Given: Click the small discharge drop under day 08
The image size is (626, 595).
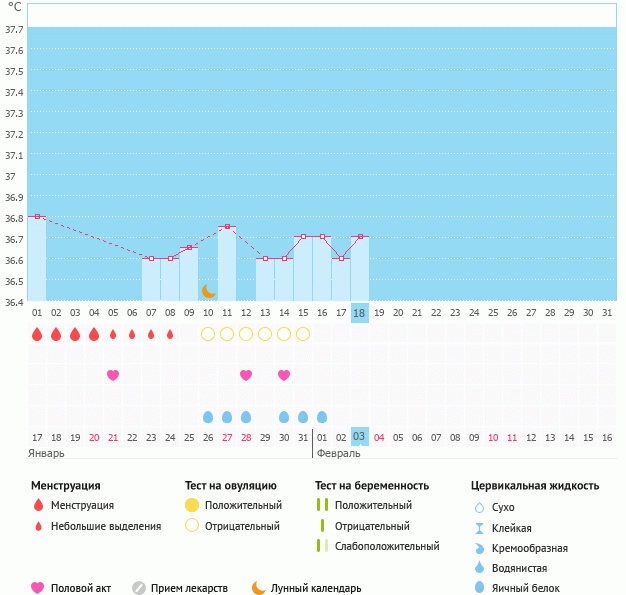Looking at the screenshot, I should [x=170, y=334].
